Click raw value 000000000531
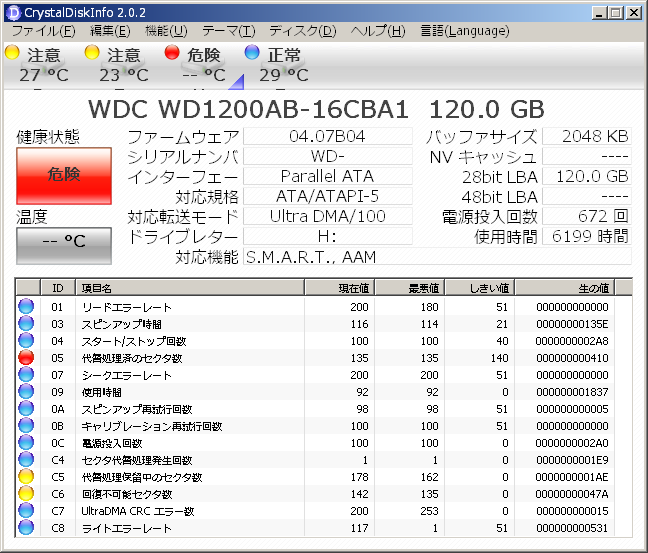This screenshot has width=648, height=553. click(572, 528)
